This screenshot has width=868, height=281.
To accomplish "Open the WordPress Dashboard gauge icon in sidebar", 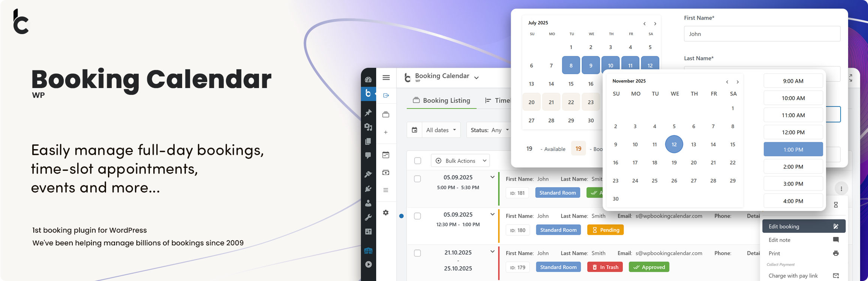I will click(x=368, y=79).
